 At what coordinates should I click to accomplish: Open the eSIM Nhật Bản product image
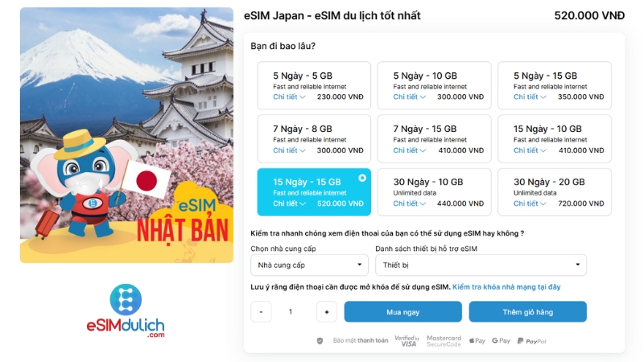(126, 135)
